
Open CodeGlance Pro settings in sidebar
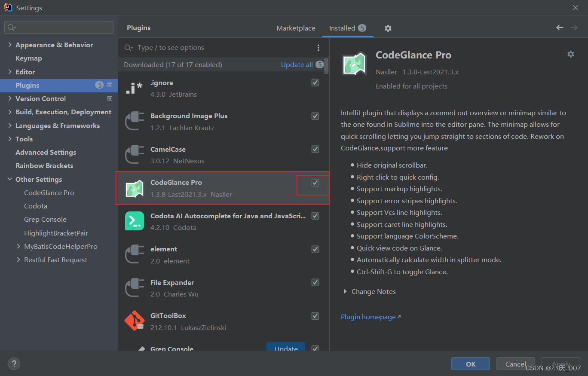[x=49, y=193]
